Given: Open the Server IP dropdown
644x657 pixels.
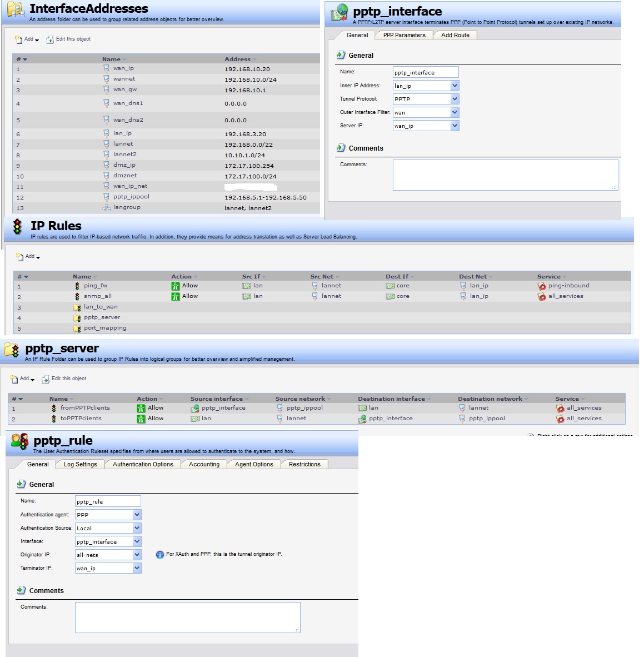Looking at the screenshot, I should (455, 126).
